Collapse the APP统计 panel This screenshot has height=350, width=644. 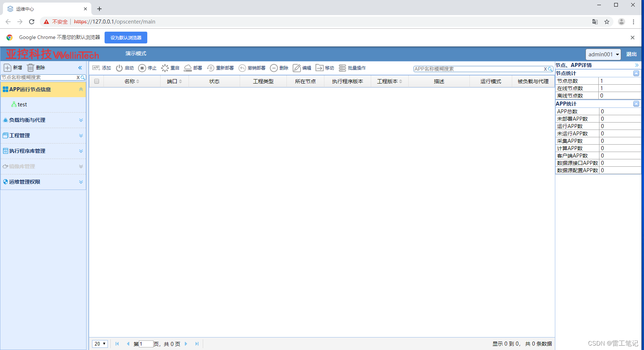(636, 104)
